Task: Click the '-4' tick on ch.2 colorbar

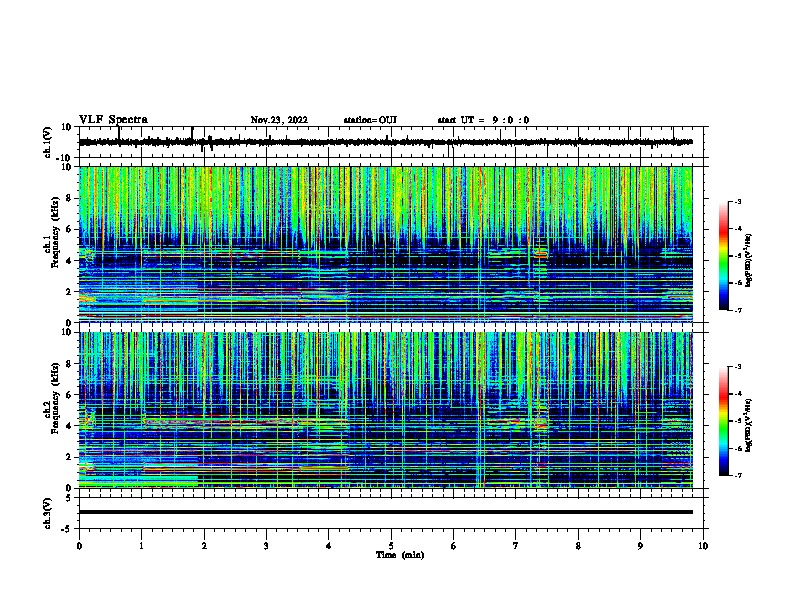Action: coord(738,394)
